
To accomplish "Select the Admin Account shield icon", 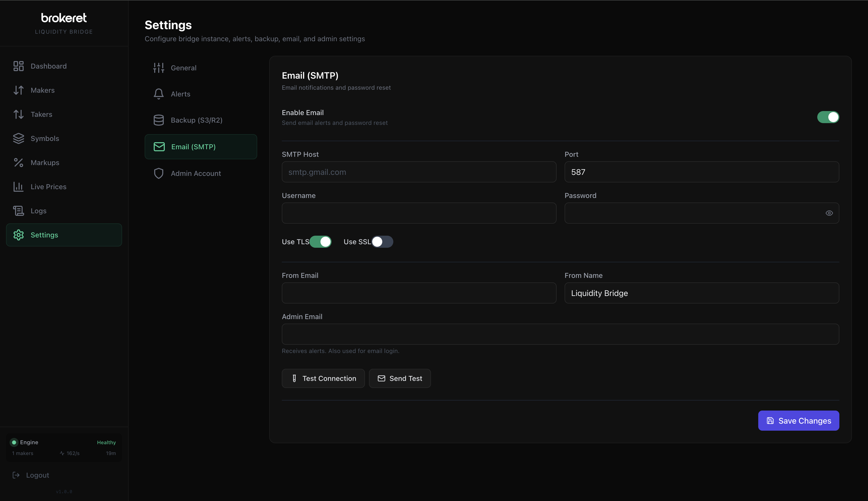I will pyautogui.click(x=196, y=173).
